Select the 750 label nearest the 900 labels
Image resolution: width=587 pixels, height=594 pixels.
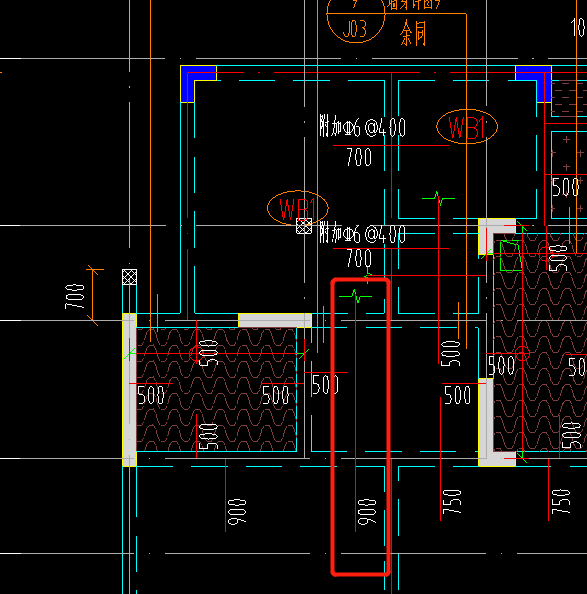tap(452, 502)
